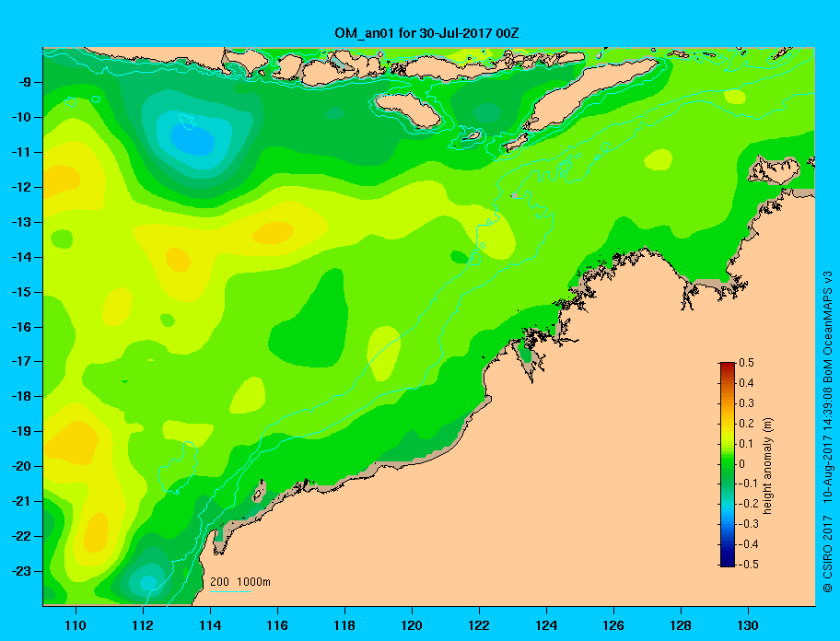Viewport: 840px width, 641px height.
Task: Select the latitude axis label '-11'
Action: (21, 152)
